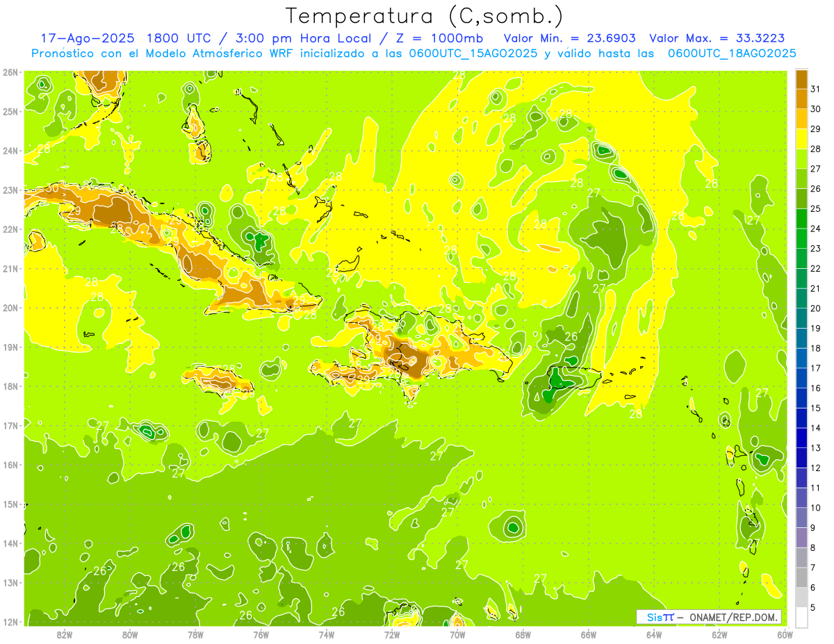Click longitude axis label '80W'
834x644 pixels.
point(130,634)
